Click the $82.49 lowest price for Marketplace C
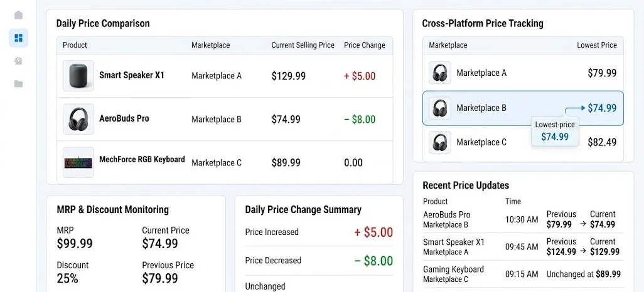Image resolution: width=644 pixels, height=292 pixels. pos(602,142)
